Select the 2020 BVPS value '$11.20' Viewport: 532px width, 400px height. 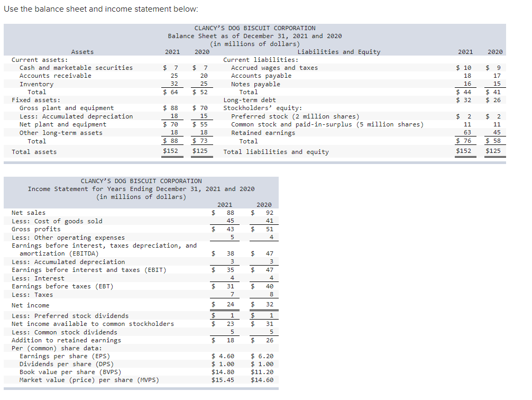(x=262, y=372)
